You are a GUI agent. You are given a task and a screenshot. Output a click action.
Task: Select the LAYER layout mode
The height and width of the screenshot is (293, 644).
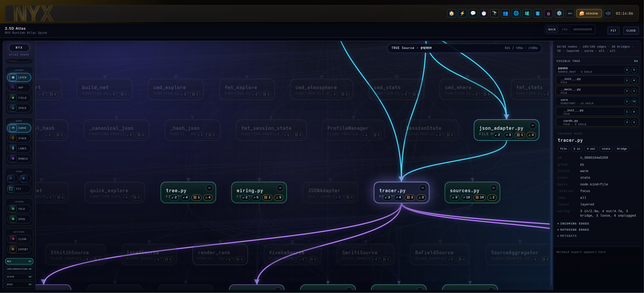[19, 77]
